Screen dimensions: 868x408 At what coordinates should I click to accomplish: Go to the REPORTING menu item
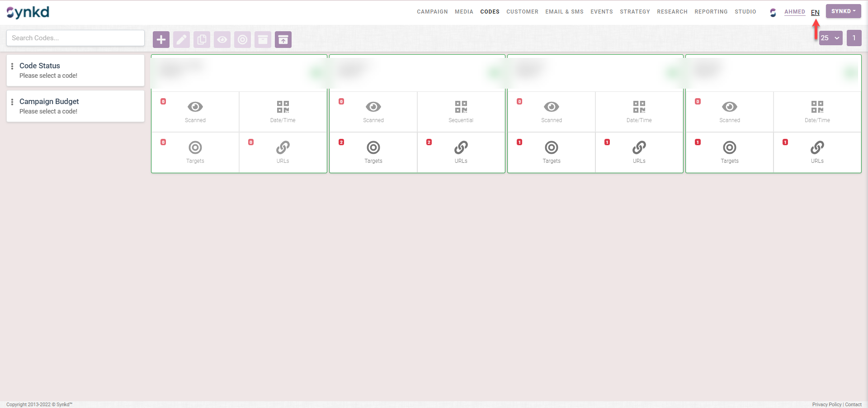click(x=711, y=12)
